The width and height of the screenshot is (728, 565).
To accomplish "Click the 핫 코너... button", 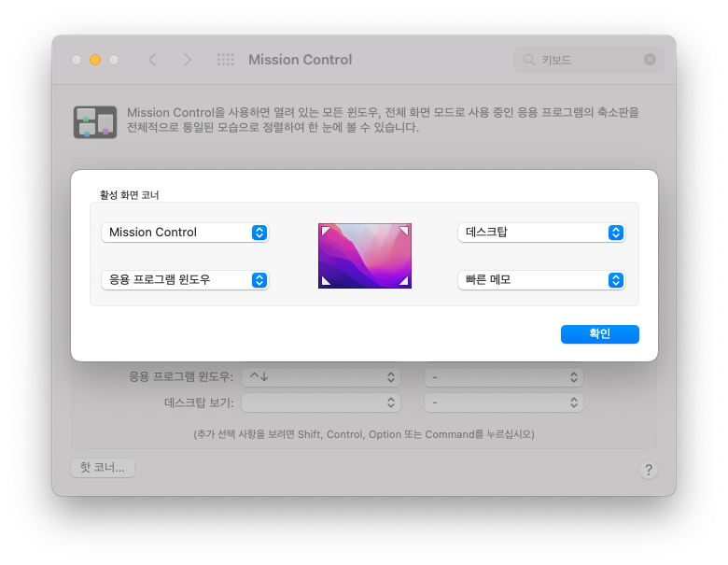I will [103, 468].
